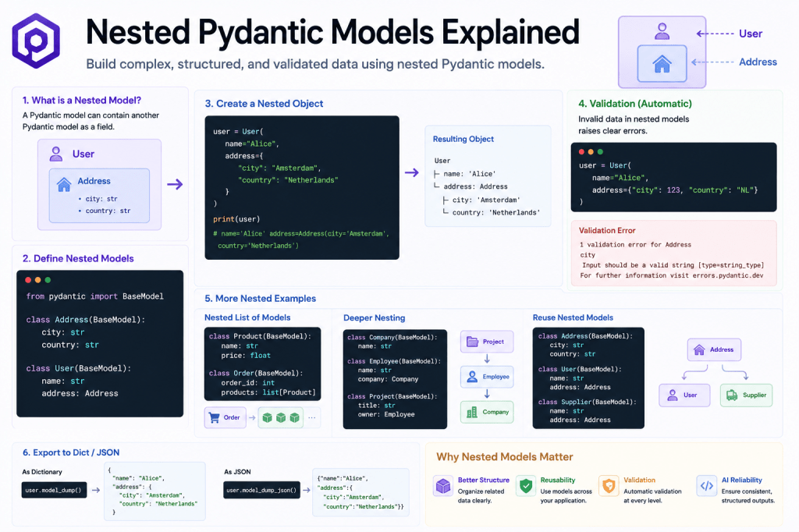The height and width of the screenshot is (532, 799).
Task: Click city: 'Amsterdam' in the Resulting Object tree
Action: [486, 200]
